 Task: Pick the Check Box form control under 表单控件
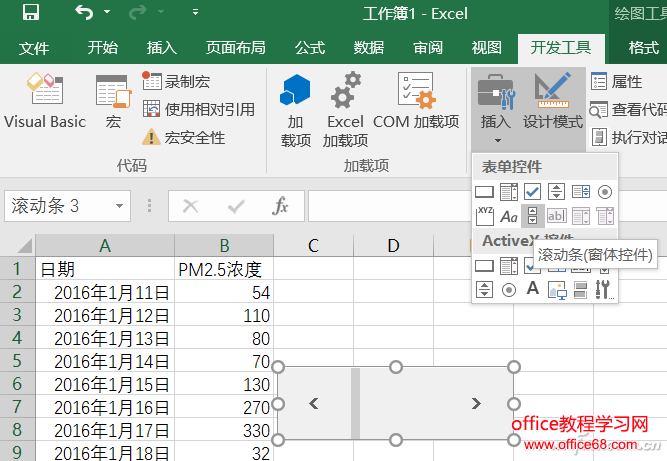point(532,192)
